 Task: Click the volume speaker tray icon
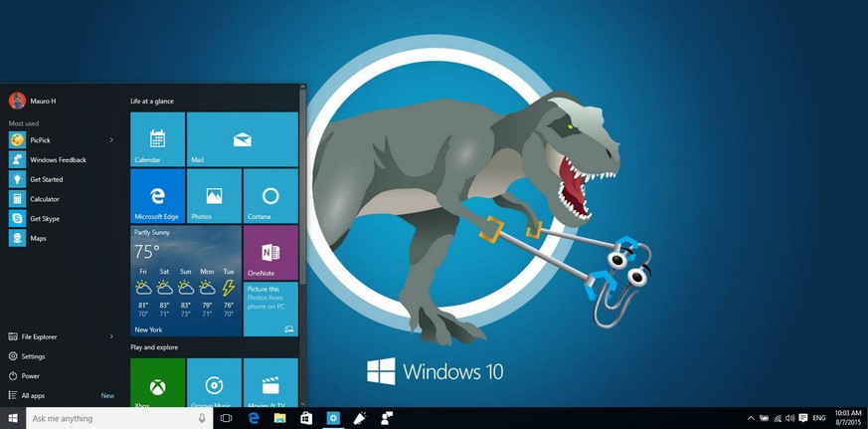(x=789, y=418)
